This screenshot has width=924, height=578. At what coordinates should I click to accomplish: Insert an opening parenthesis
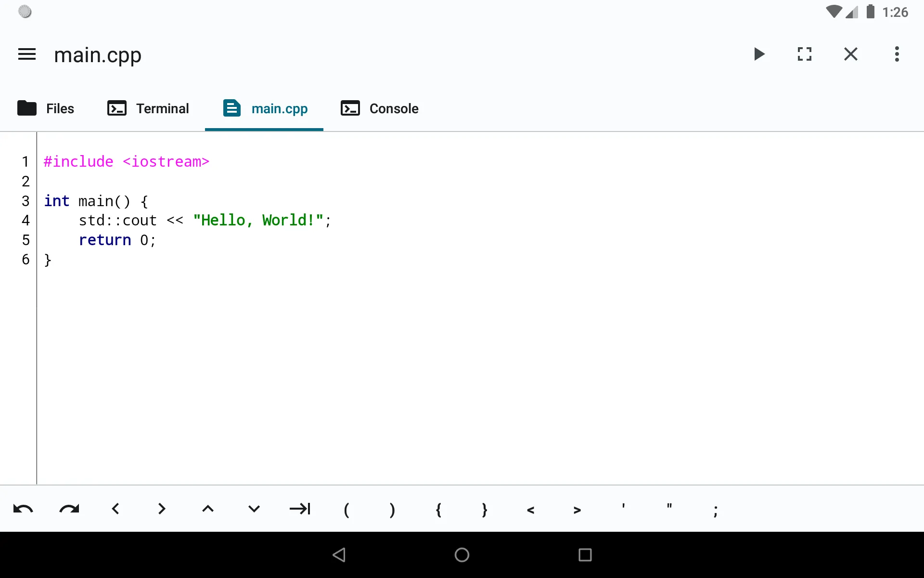[346, 510]
